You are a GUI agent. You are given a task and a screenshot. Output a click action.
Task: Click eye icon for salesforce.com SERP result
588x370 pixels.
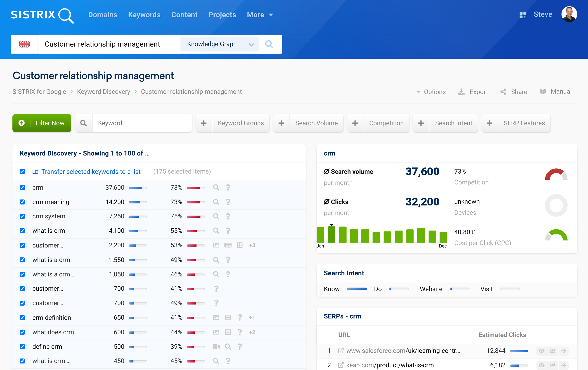[x=541, y=351]
